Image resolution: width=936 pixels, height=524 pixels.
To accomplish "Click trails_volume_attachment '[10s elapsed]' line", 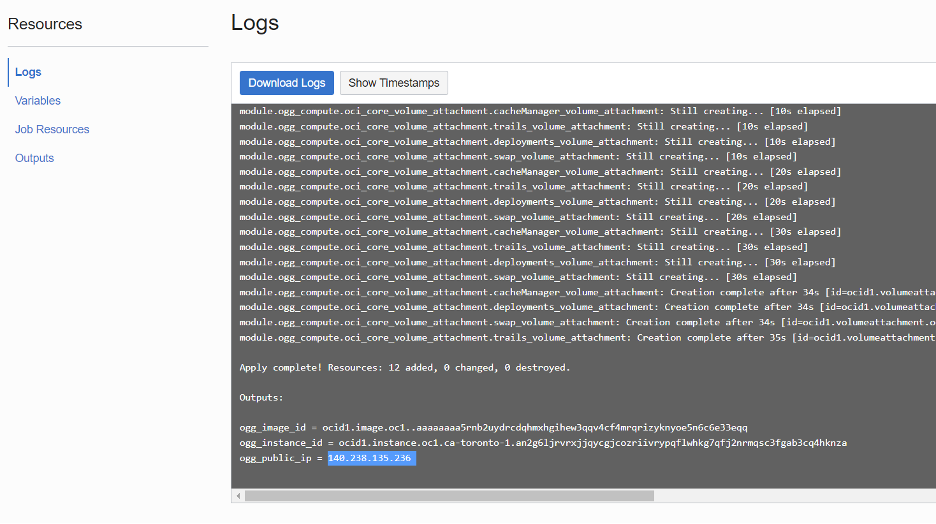I will coord(524,127).
